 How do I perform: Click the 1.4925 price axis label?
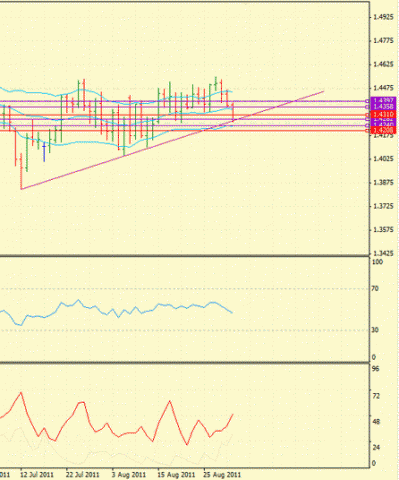tap(384, 17)
